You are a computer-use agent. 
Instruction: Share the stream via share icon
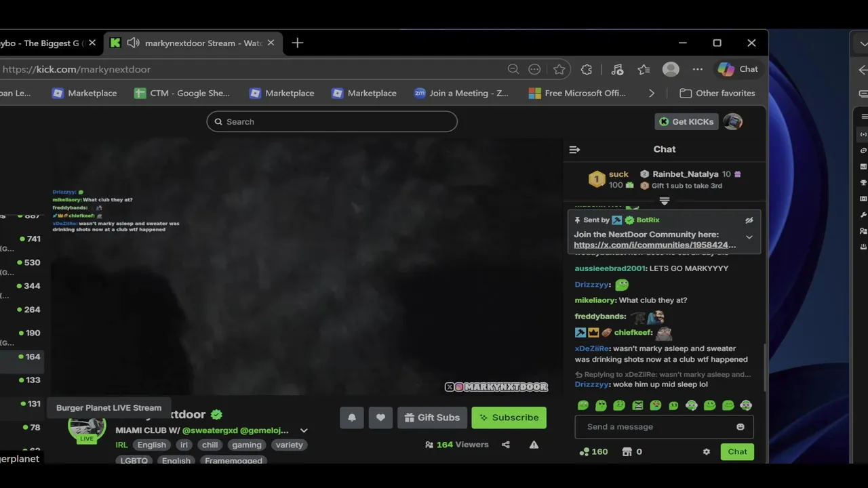pyautogui.click(x=505, y=445)
